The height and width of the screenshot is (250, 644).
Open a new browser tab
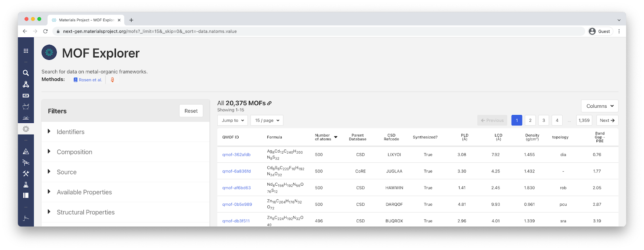click(131, 20)
